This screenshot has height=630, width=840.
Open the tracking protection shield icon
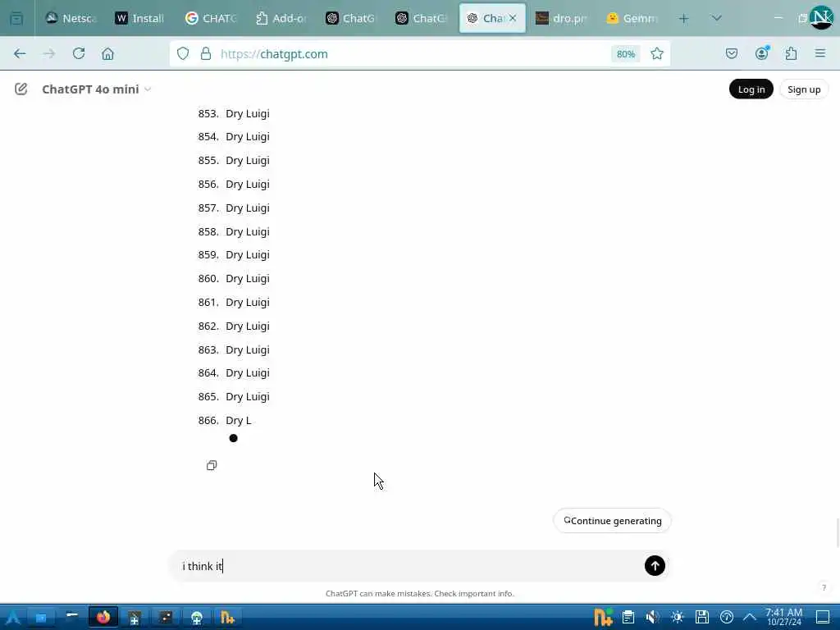coord(183,53)
